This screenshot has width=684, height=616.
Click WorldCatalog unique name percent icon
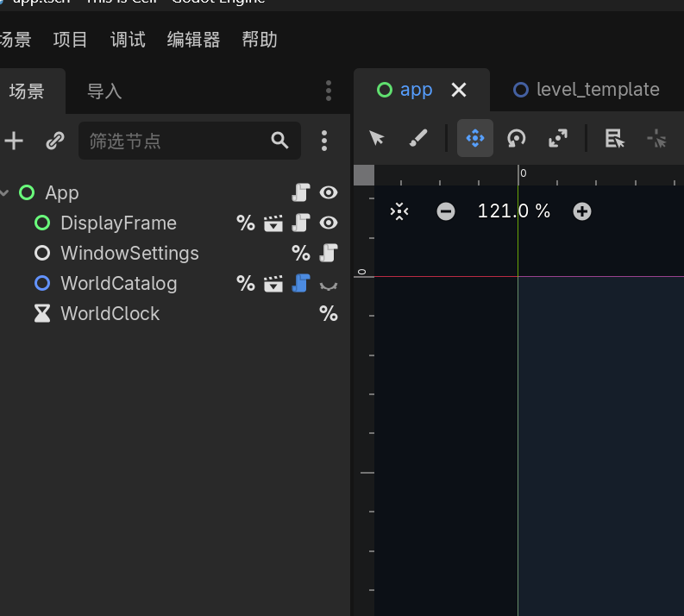click(x=246, y=283)
